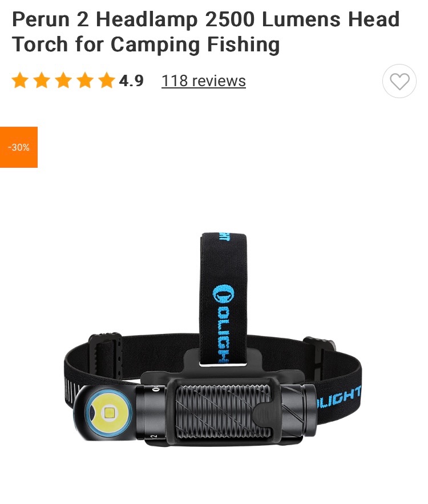The image size is (428, 504).
Task: Click the round Olight logo on top strap
Action: pyautogui.click(x=224, y=293)
